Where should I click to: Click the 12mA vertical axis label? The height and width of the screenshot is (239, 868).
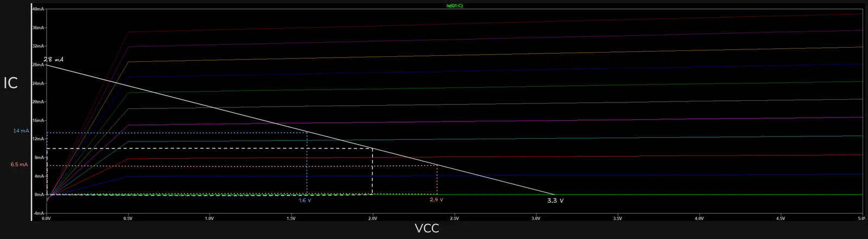(x=39, y=139)
